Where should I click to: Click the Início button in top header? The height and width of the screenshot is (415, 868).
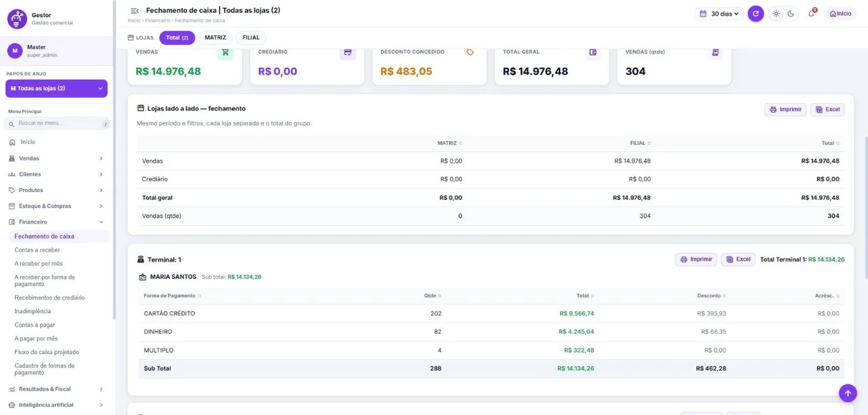(840, 14)
